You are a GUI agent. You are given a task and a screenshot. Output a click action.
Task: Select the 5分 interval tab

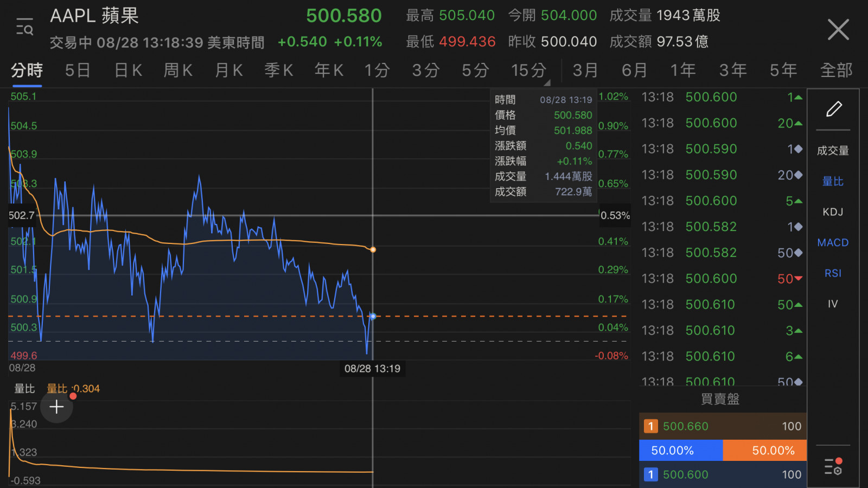pos(476,70)
